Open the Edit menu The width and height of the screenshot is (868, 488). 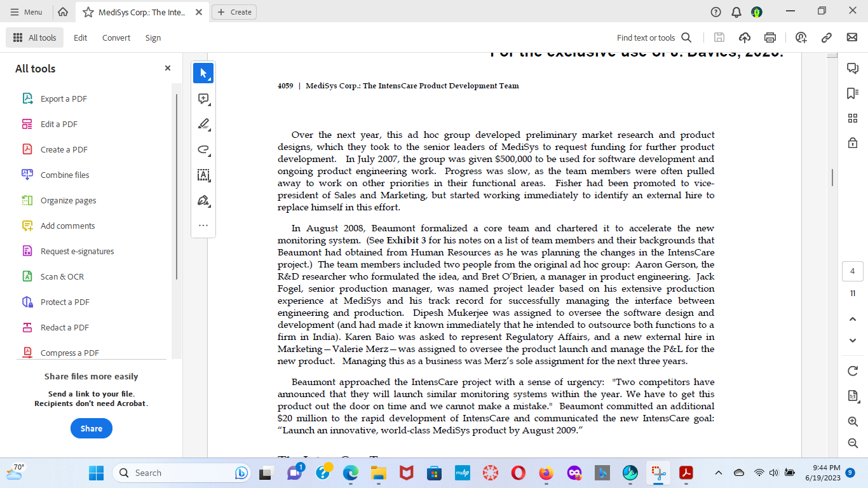(80, 37)
